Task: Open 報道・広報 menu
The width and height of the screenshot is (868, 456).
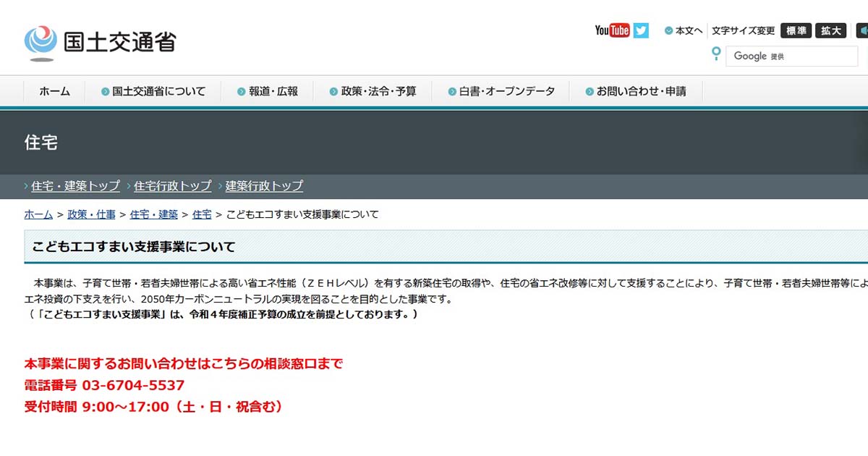Action: (x=268, y=91)
